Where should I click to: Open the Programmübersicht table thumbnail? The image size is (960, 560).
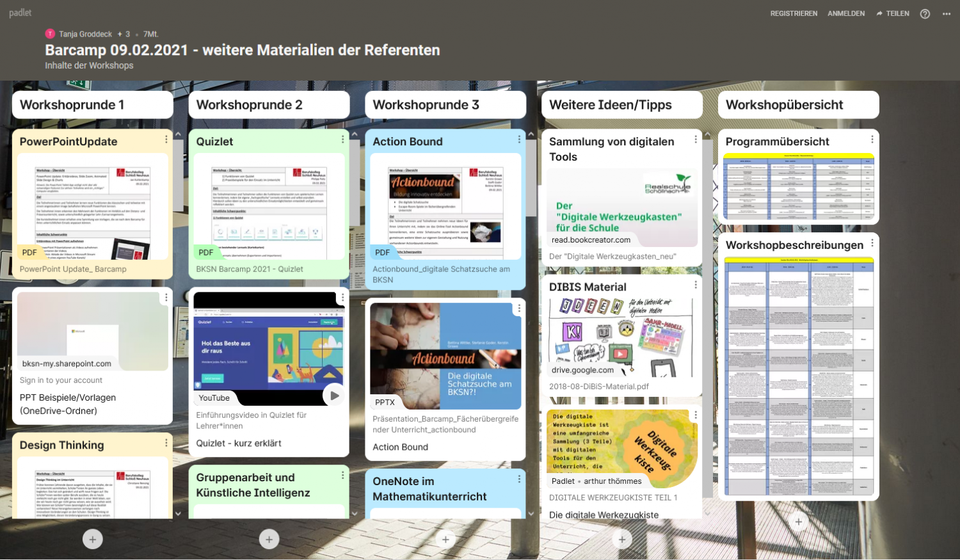[x=798, y=187]
